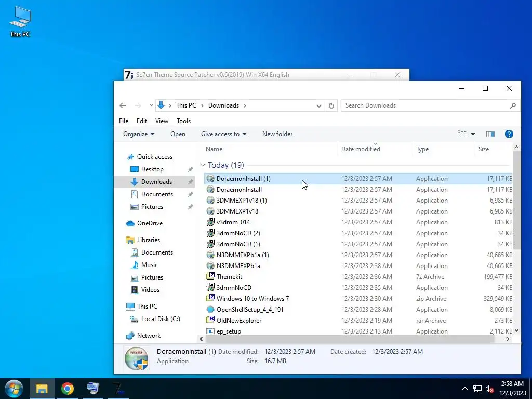Viewport: 532px width, 399px height.
Task: Open Local Disk (C:) in sidebar
Action: (161, 319)
